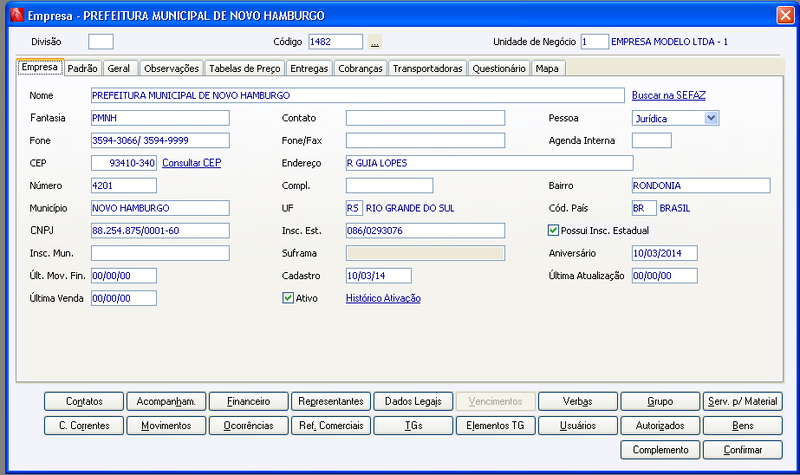Screen dimensions: 800x475
Task: Click the Financeiro button
Action: coord(248,401)
